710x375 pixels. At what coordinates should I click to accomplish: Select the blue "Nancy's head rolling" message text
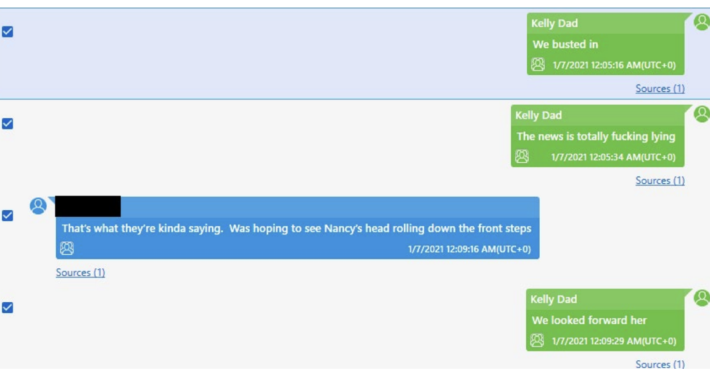coord(297,228)
